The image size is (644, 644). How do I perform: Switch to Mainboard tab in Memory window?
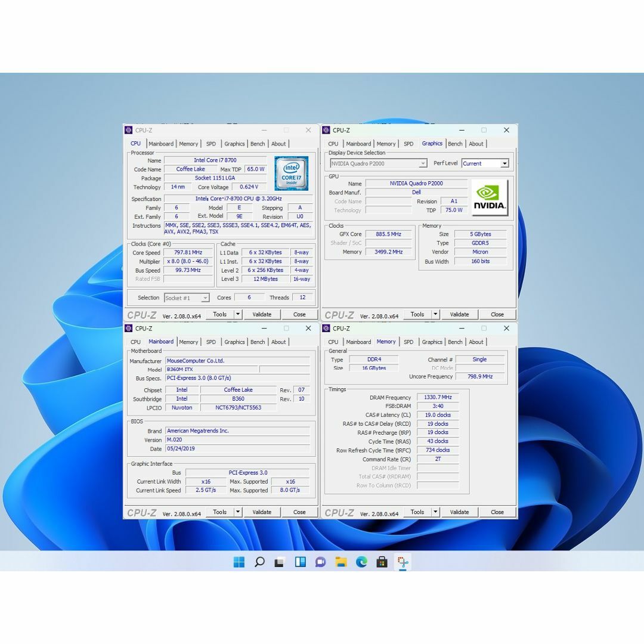(358, 342)
